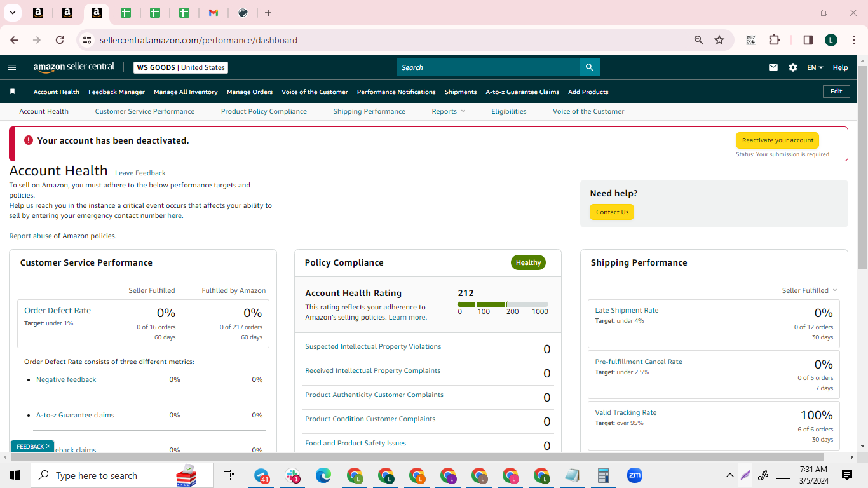Open the EN language dropdown
868x488 pixels.
815,67
